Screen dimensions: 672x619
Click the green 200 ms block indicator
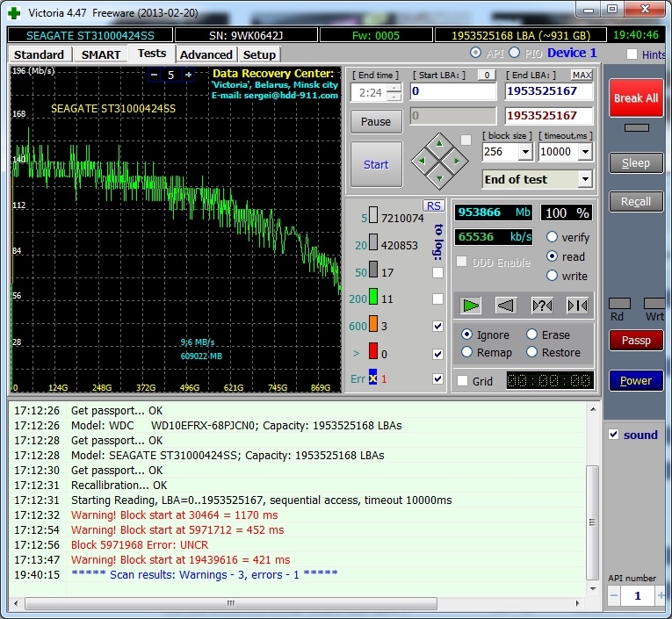[373, 297]
